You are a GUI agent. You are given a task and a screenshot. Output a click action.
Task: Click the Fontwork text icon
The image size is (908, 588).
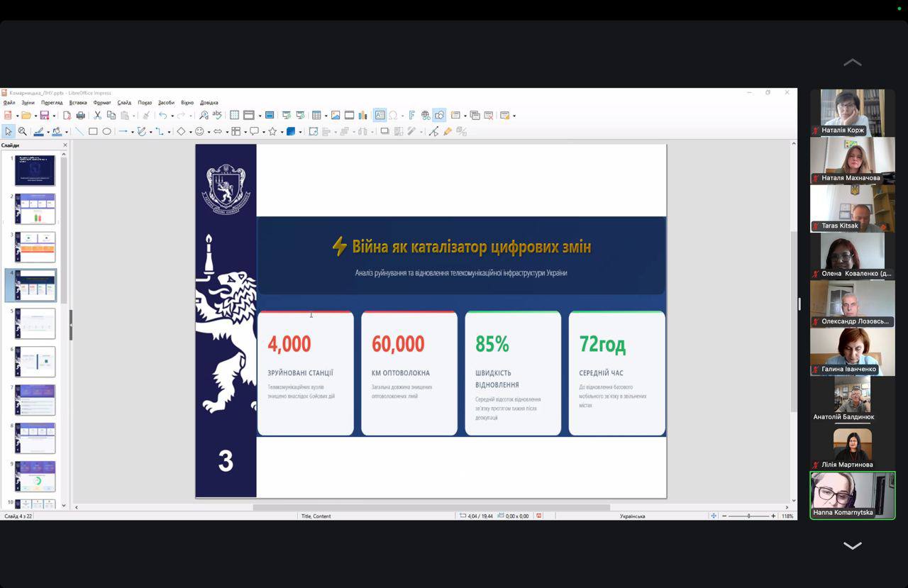pos(411,116)
